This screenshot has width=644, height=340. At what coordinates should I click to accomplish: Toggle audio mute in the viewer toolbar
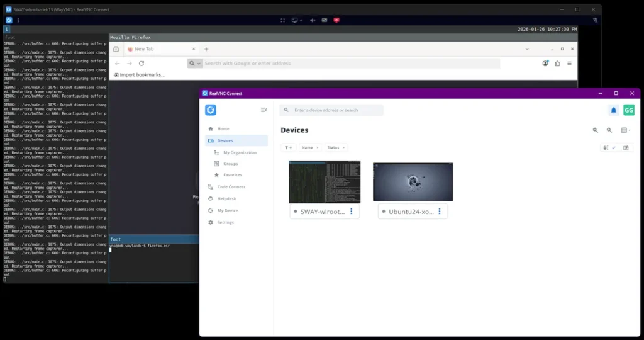pyautogui.click(x=313, y=20)
